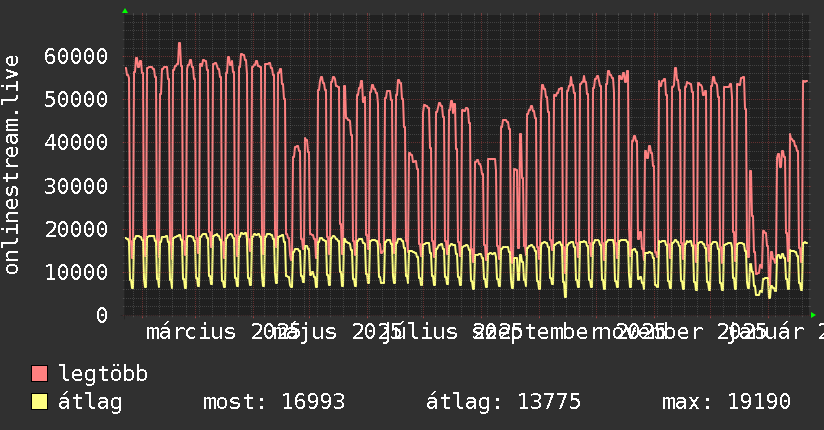Click the yellow átlag legend swatch
The height and width of the screenshot is (430, 824).
39,402
